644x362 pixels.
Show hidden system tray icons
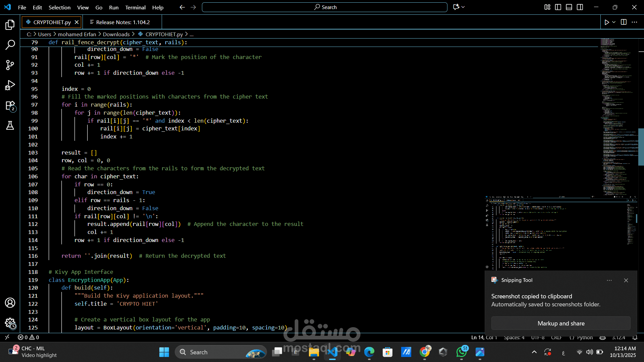tap(534, 352)
